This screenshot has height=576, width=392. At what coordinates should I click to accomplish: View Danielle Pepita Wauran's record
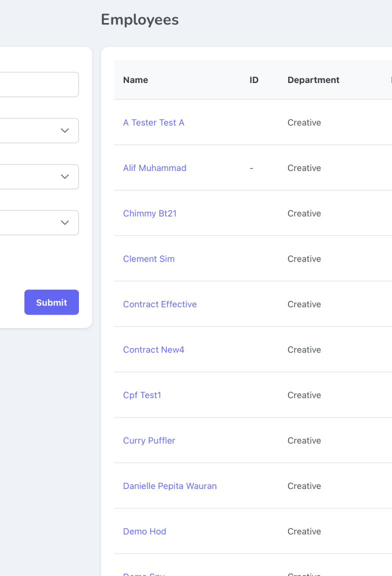click(x=169, y=486)
